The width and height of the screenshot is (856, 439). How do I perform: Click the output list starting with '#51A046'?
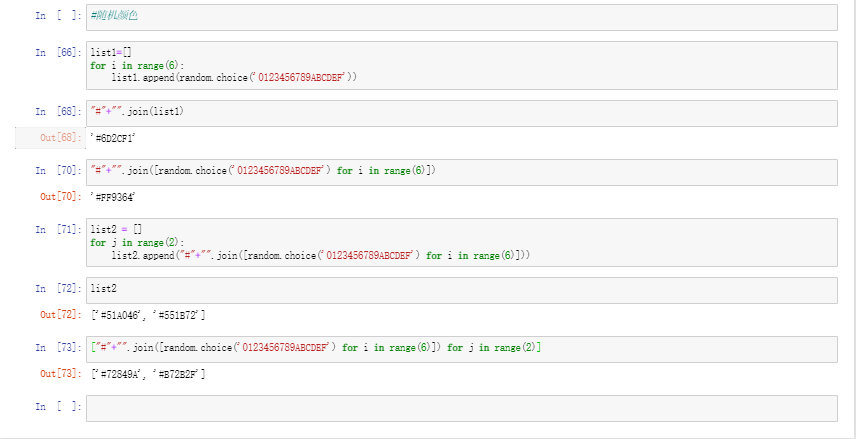click(148, 315)
